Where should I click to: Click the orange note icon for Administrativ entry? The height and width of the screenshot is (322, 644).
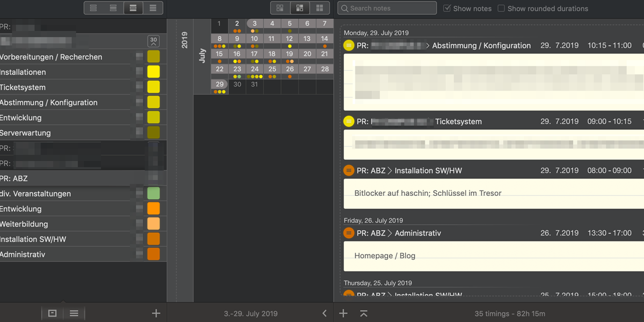(x=349, y=233)
